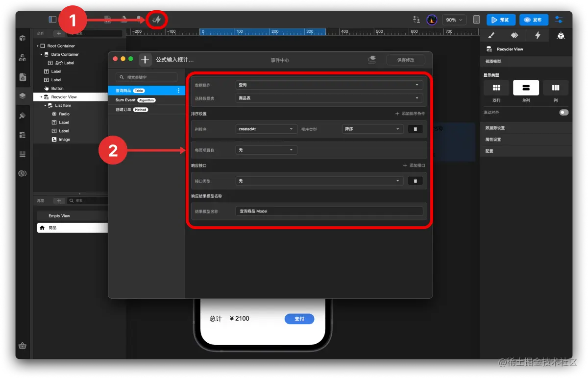Open the 列排序 dropdown showing createdAt
This screenshot has width=588, height=378.
pos(266,129)
